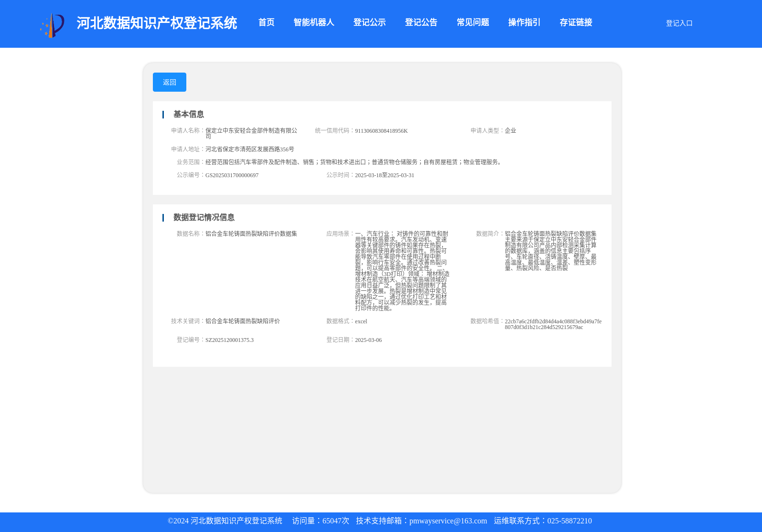Click the data hash value 22cb7a6c...
762x532 pixels.
click(553, 324)
